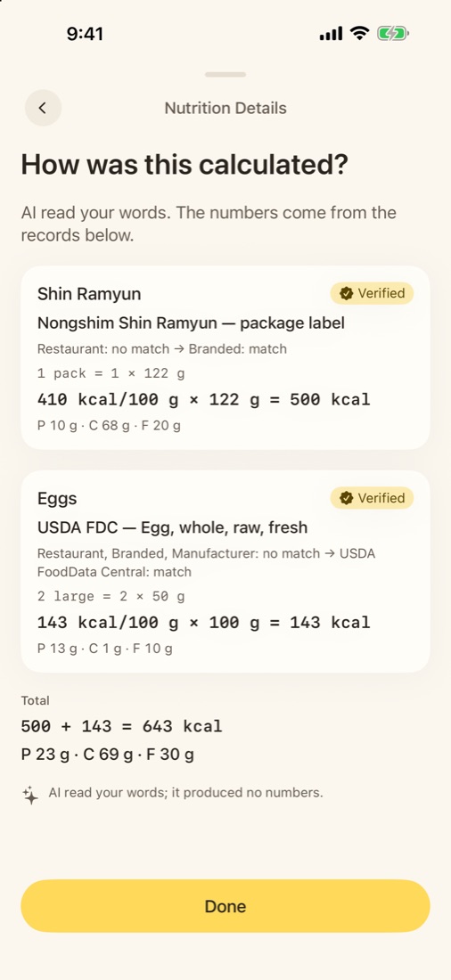The image size is (451, 980).
Task: Tap the 143 kcal/100 g calculation line
Action: 204,623
